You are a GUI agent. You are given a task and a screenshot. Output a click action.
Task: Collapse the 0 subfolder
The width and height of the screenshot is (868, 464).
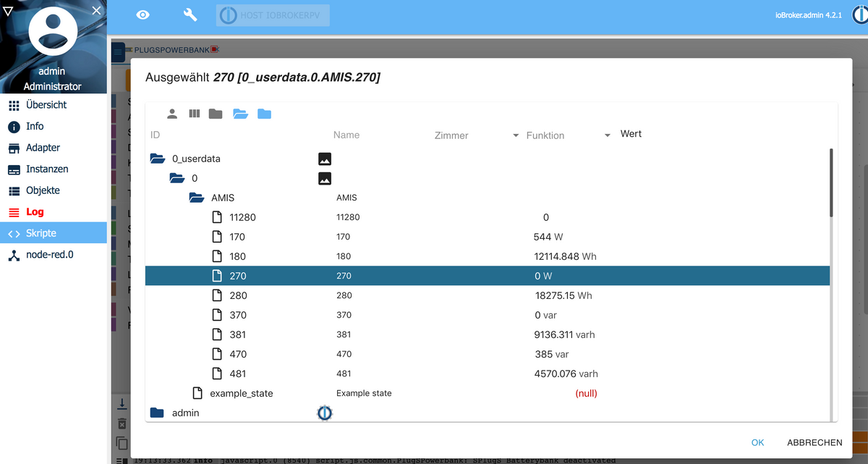(177, 178)
